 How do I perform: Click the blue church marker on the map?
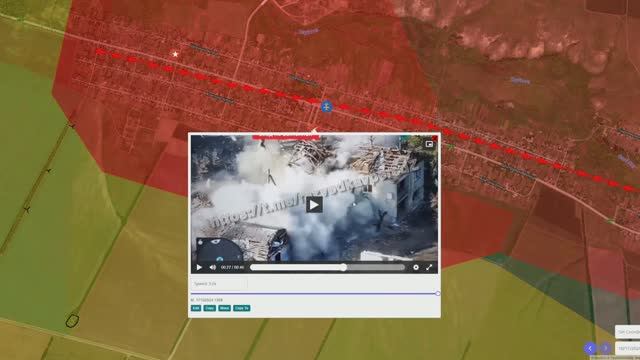click(x=326, y=107)
